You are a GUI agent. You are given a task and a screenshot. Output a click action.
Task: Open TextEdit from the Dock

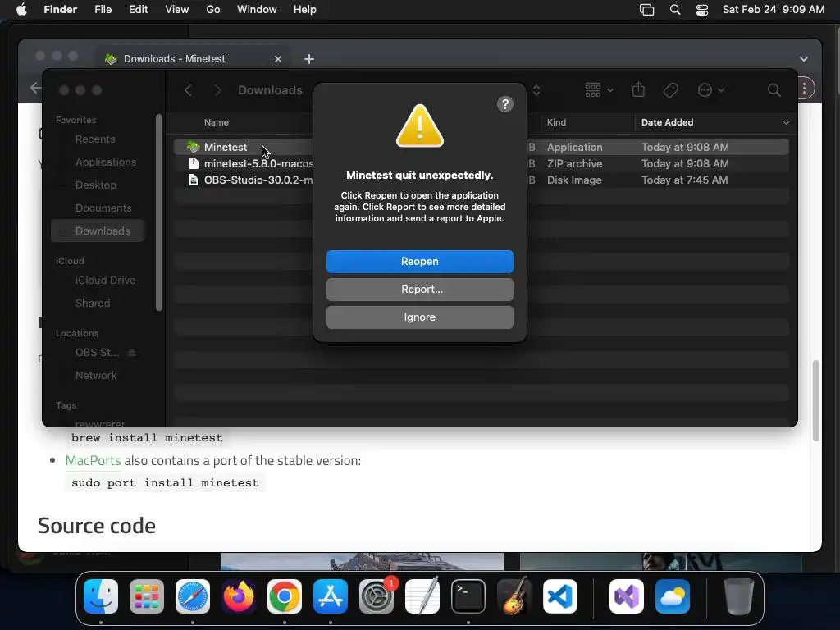pyautogui.click(x=422, y=596)
